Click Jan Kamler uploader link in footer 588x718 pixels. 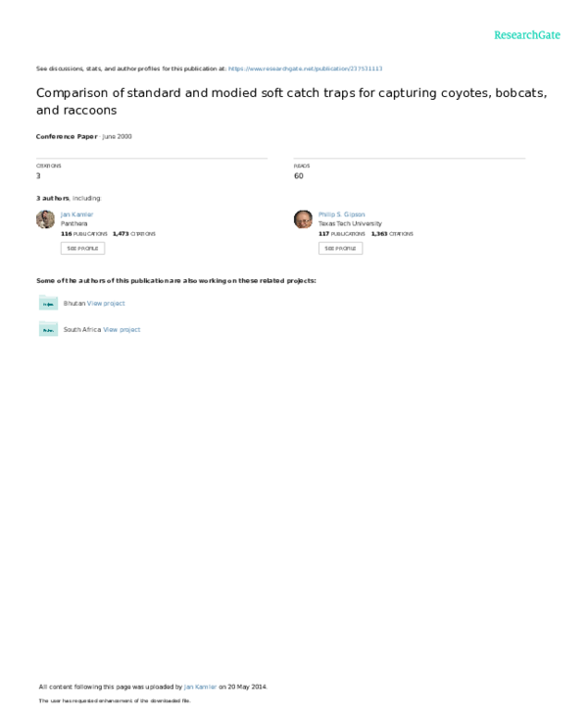(200, 687)
